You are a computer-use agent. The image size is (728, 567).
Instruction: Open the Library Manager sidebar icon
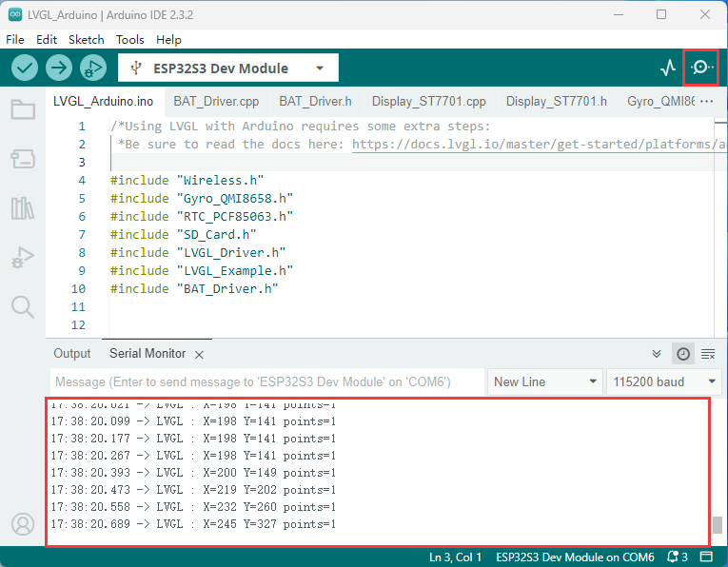click(x=23, y=208)
